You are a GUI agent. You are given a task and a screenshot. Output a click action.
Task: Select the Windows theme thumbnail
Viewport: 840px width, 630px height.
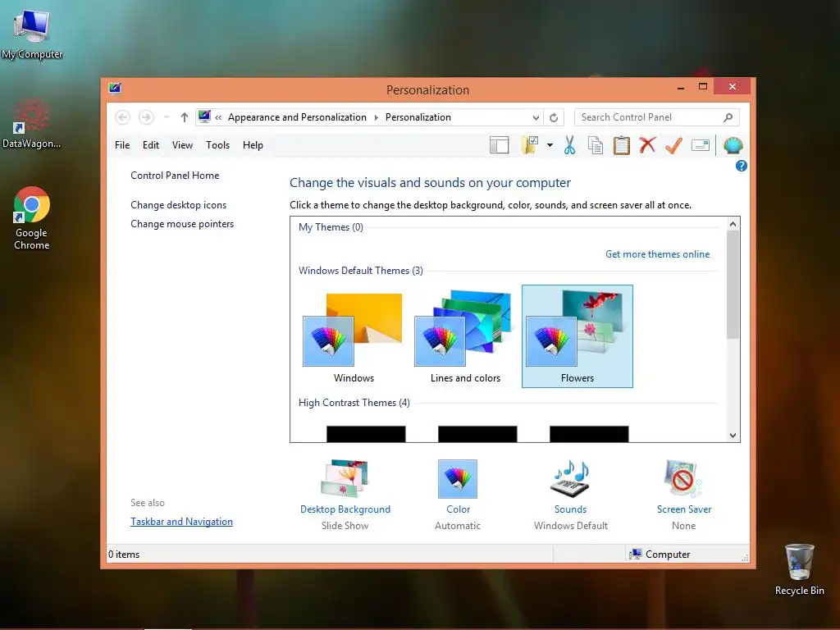(354, 336)
